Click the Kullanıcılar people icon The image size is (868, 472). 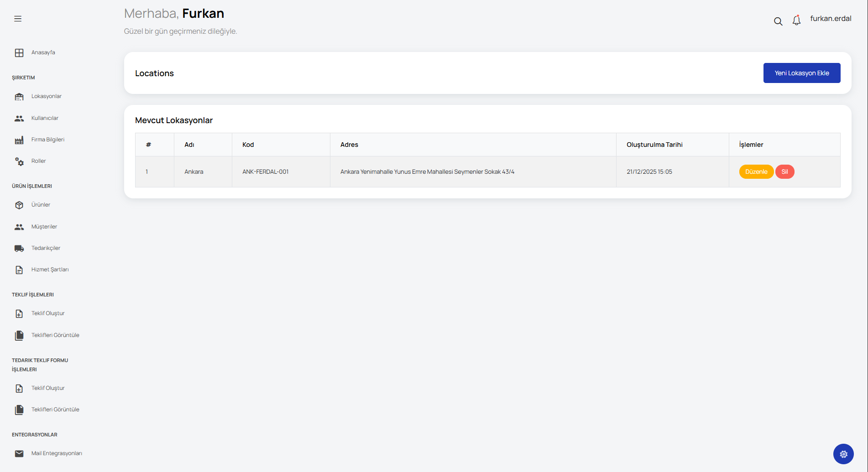click(19, 119)
